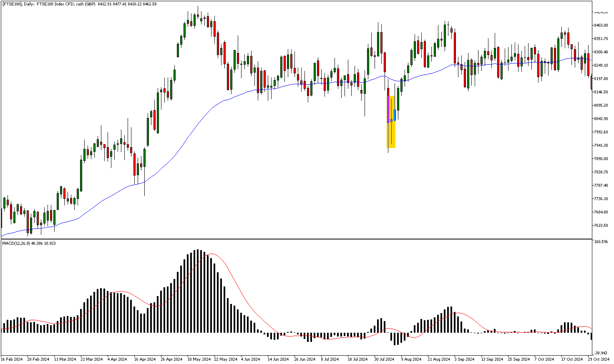This screenshot has height=364, width=614.
Task: Click the FTSE100 Daily chart title text
Action: pyautogui.click(x=80, y=4)
